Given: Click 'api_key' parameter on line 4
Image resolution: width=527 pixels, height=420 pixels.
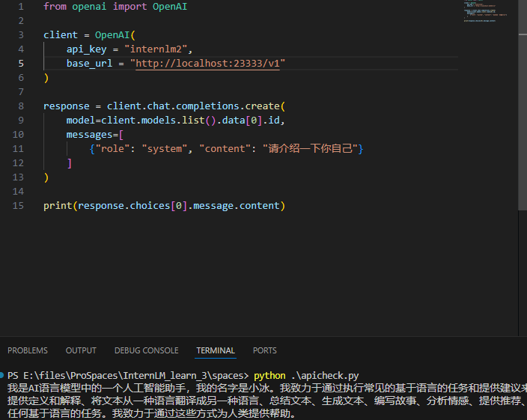Looking at the screenshot, I should 86,49.
